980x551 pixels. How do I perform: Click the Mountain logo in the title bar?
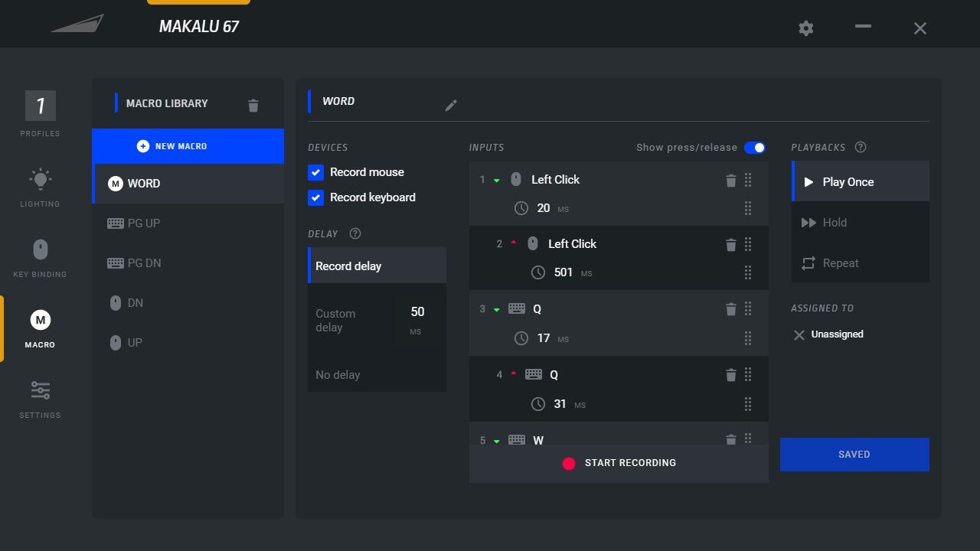point(77,23)
